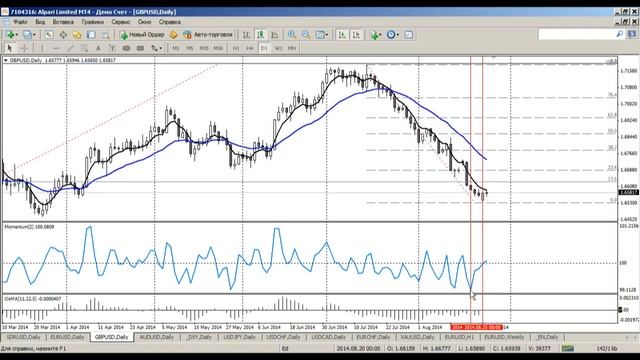Open the tile windows icon
This screenshot has width=640, height=360.
tap(320, 35)
